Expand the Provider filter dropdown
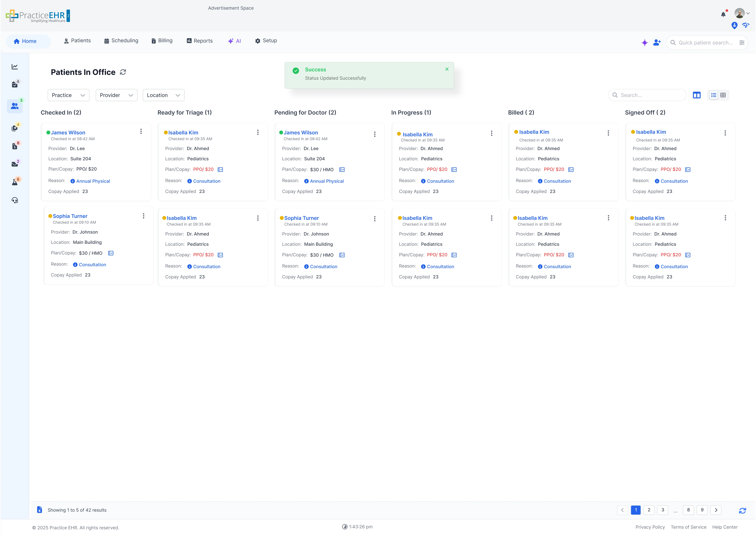756x536 pixels. pyautogui.click(x=116, y=95)
